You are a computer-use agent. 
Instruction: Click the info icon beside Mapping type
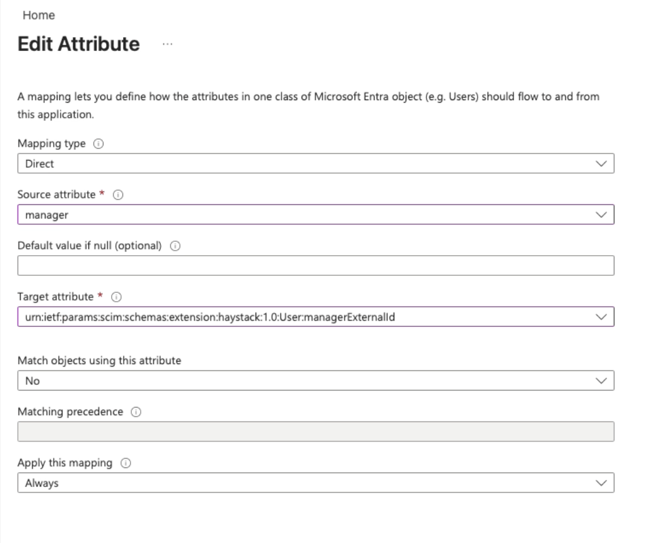(98, 144)
